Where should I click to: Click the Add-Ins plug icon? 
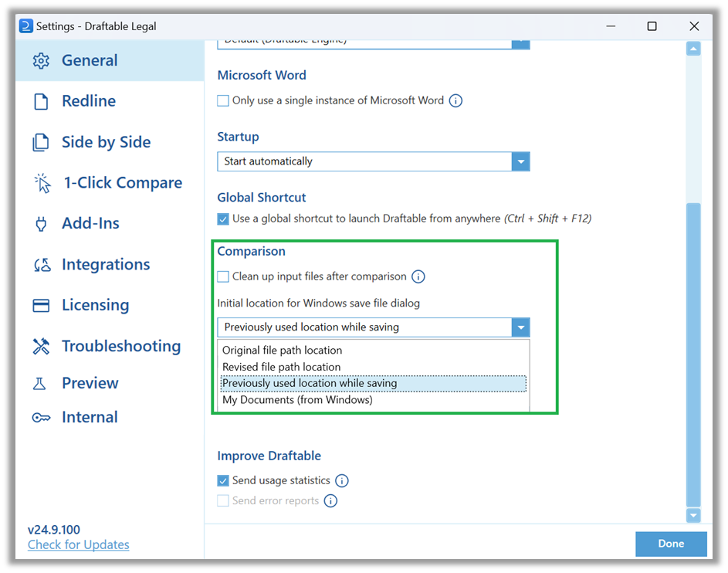pos(41,224)
